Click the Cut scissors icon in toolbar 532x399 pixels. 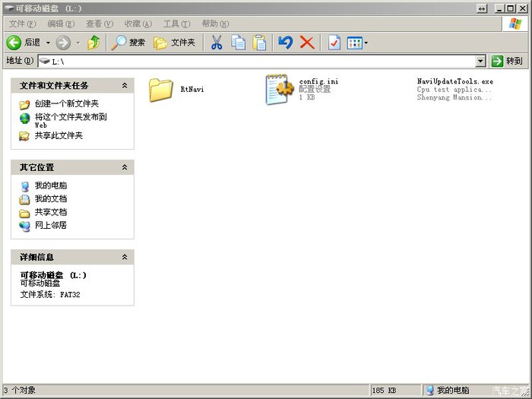217,43
